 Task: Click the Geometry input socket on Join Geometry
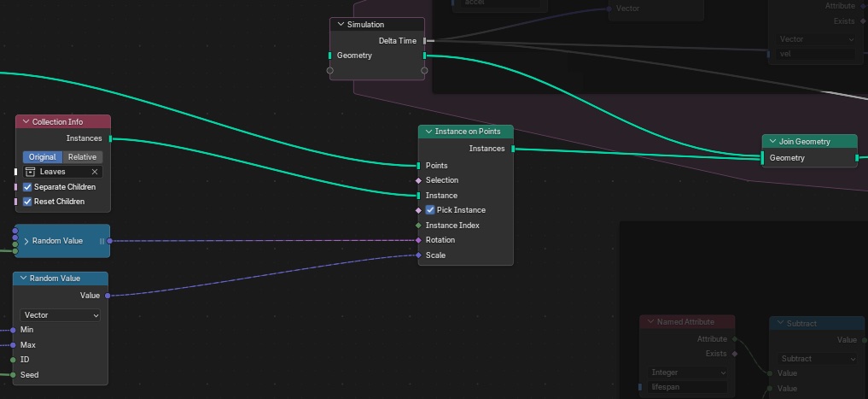point(762,158)
